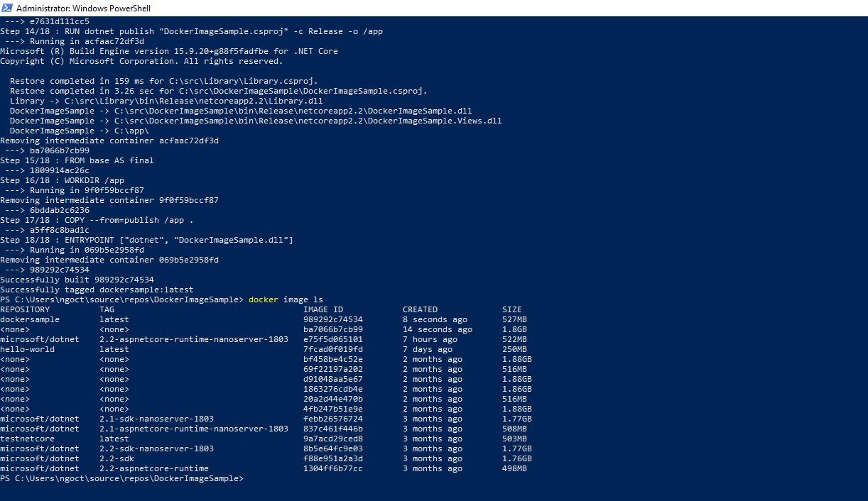Viewport: 868px width, 501px height.
Task: Click the PowerShell icon in the title bar
Action: click(7, 8)
